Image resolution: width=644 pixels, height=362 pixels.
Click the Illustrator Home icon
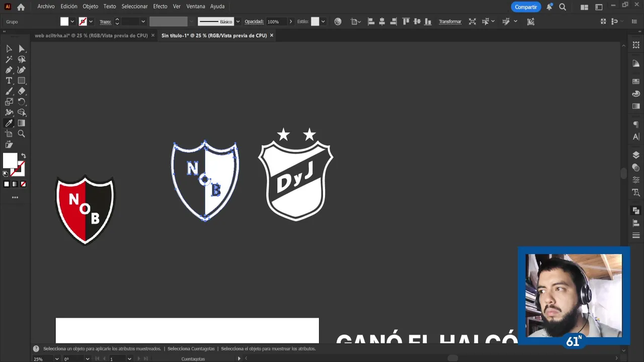[x=21, y=7]
